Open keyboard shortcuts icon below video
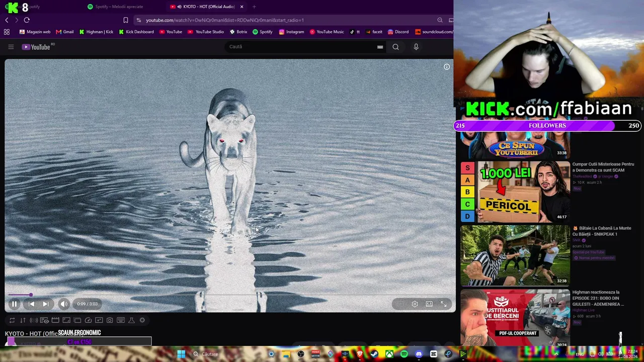 click(x=121, y=320)
